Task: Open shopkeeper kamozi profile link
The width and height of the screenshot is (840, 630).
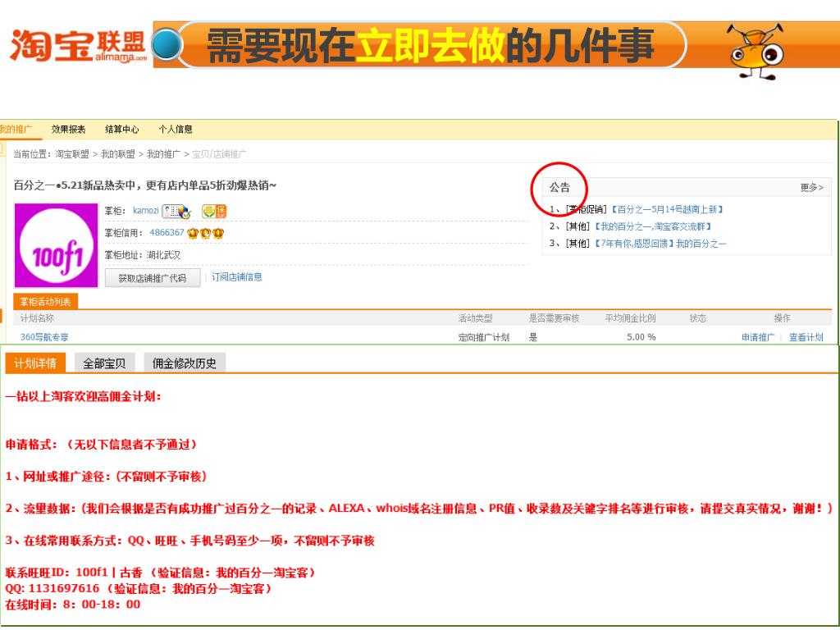Action: 146,211
